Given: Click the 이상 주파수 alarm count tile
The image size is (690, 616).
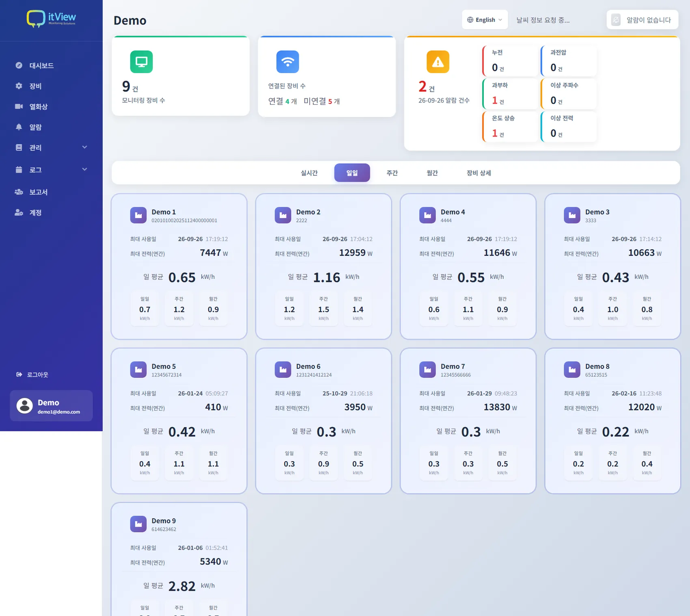Looking at the screenshot, I should coord(569,93).
